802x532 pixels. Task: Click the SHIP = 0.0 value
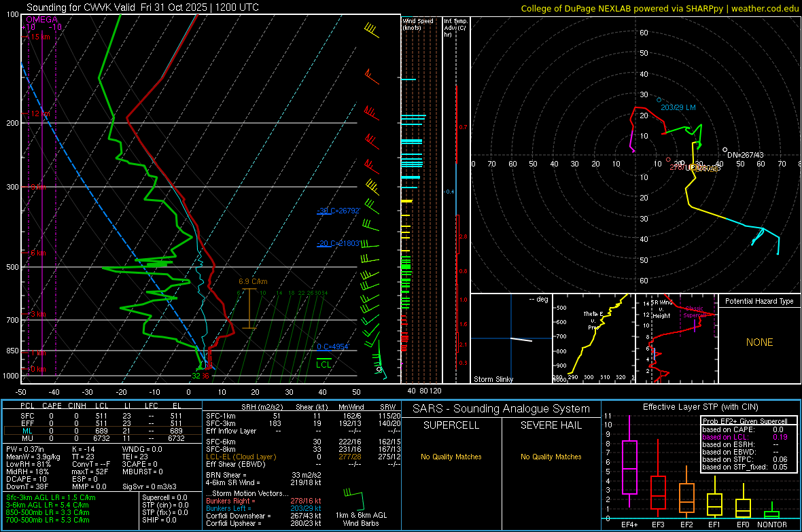click(159, 520)
